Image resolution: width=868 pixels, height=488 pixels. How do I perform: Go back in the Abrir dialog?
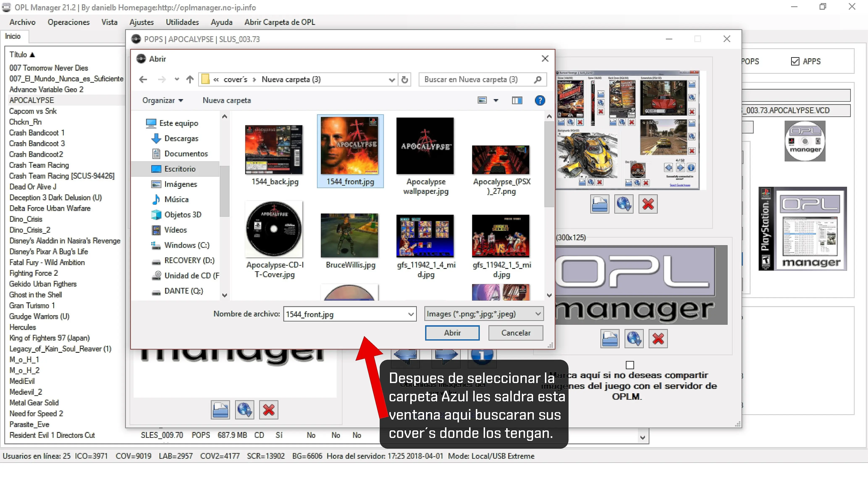[x=143, y=80]
